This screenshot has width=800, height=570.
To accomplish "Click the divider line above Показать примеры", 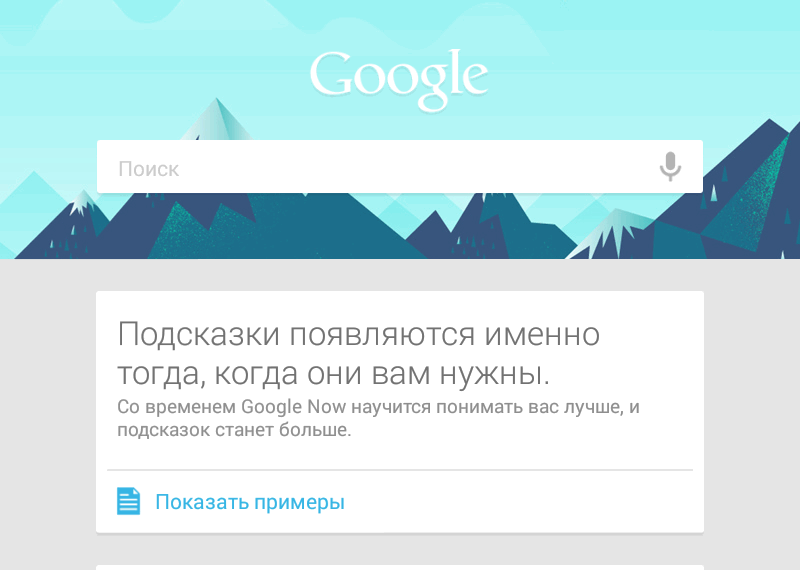I will coord(400,469).
